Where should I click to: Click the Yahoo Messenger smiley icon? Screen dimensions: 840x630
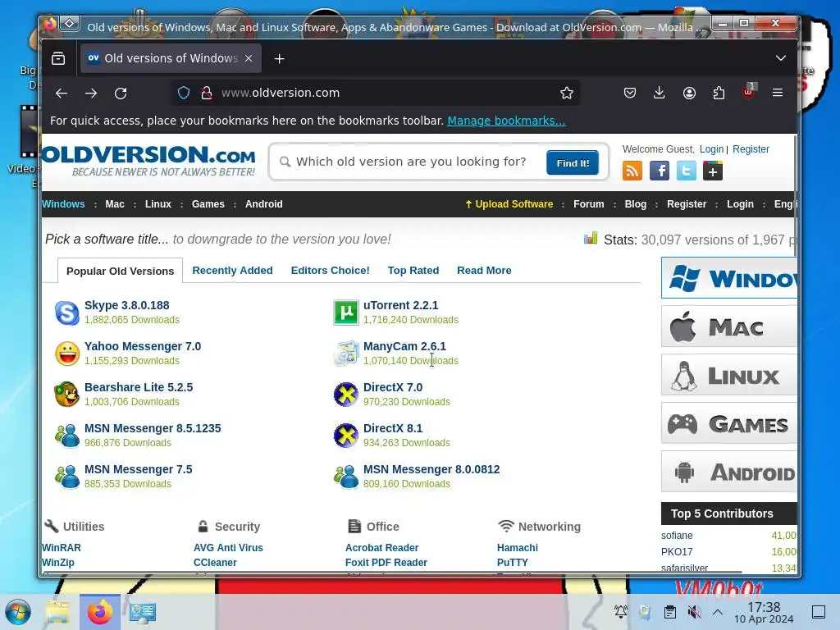tap(67, 354)
